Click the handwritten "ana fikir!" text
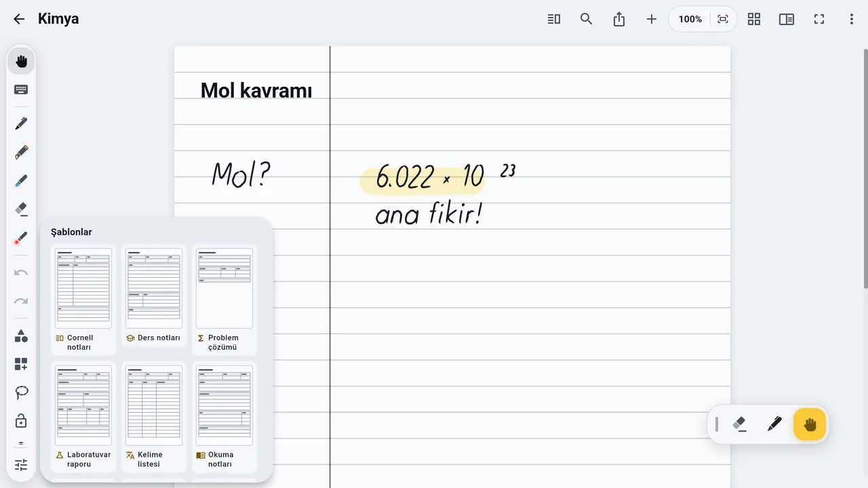Screen dimensions: 868x488 coord(429,214)
